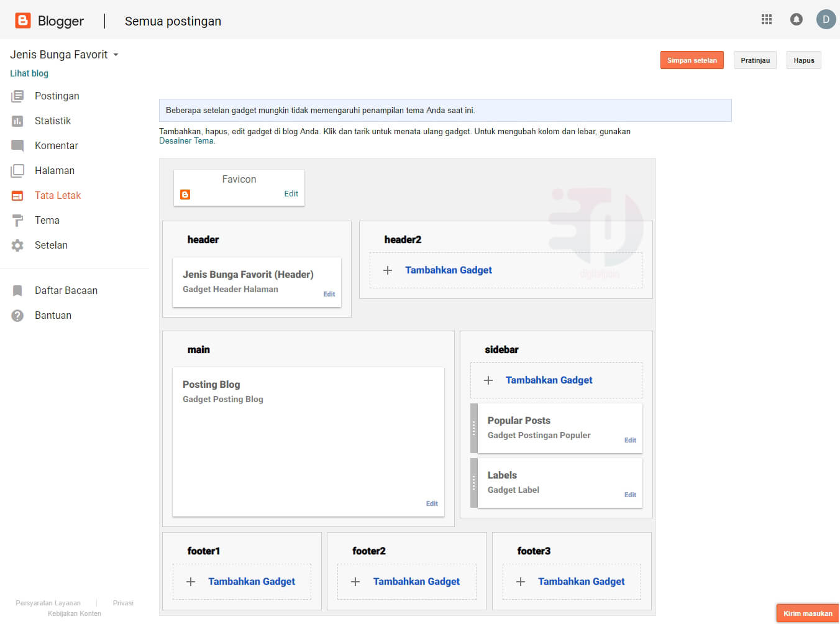Click Tambahkan Gadget in sidebar
The height and width of the screenshot is (624, 840).
click(x=549, y=380)
